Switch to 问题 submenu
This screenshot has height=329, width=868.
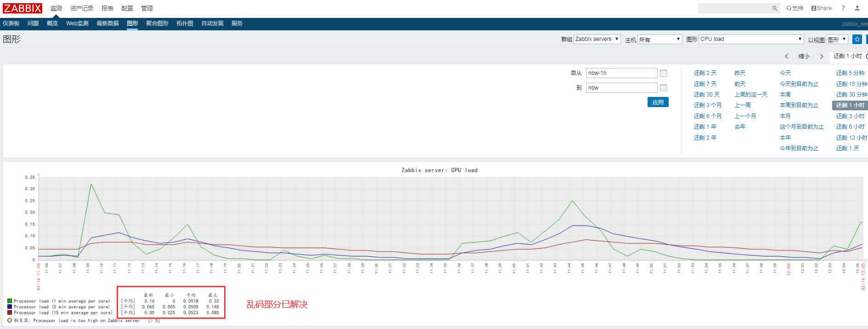33,23
